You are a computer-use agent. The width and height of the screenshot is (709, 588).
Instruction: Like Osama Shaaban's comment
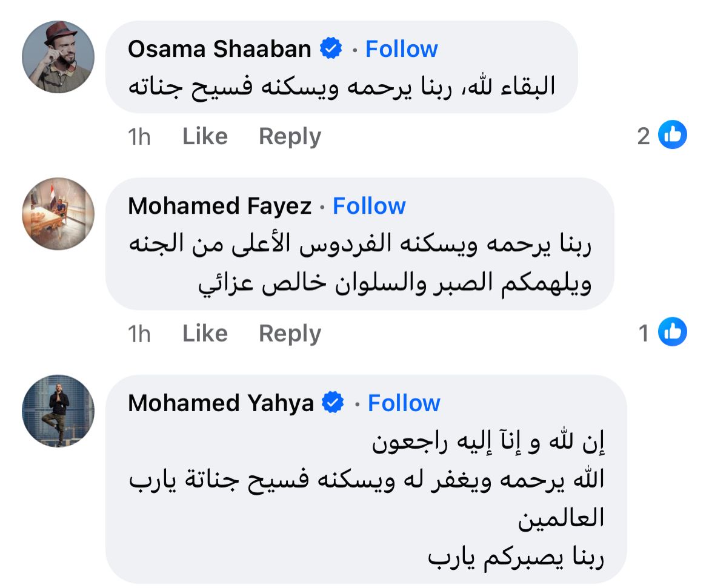click(205, 136)
